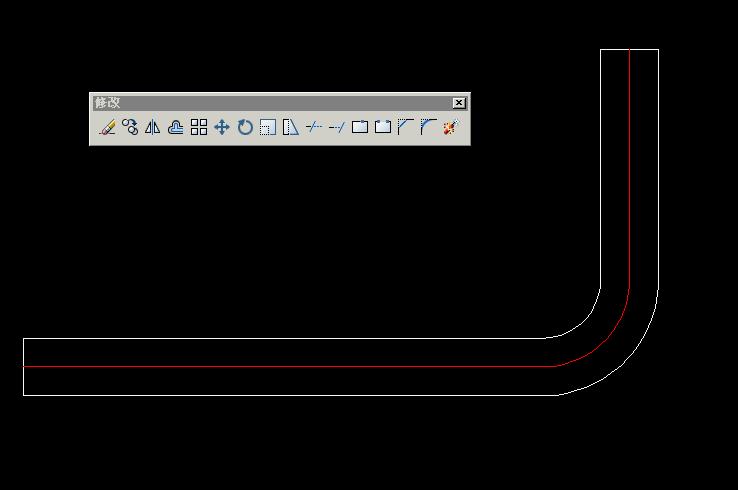This screenshot has height=490, width=738.
Task: Select the Copy objects tool
Action: coord(130,127)
